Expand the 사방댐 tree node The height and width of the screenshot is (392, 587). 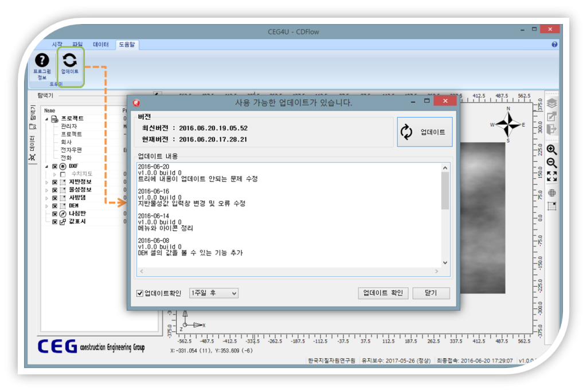pos(47,198)
